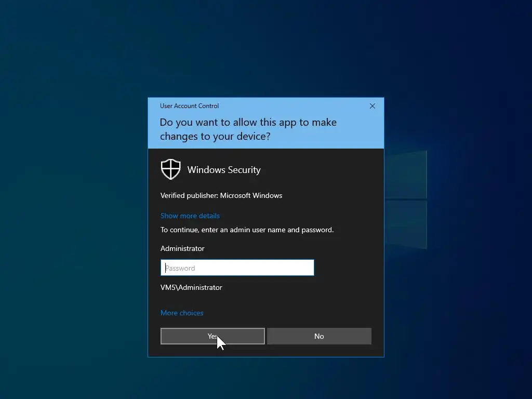The image size is (532, 399).
Task: Click the Windows Security app name
Action: click(224, 170)
